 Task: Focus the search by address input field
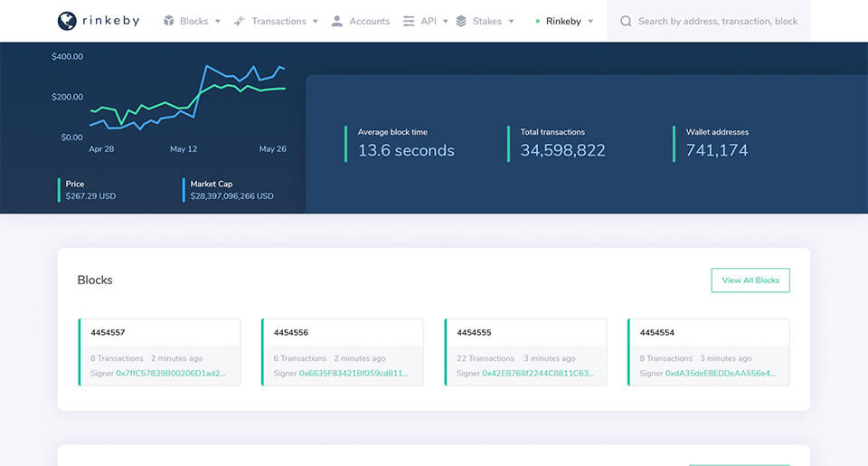click(718, 21)
